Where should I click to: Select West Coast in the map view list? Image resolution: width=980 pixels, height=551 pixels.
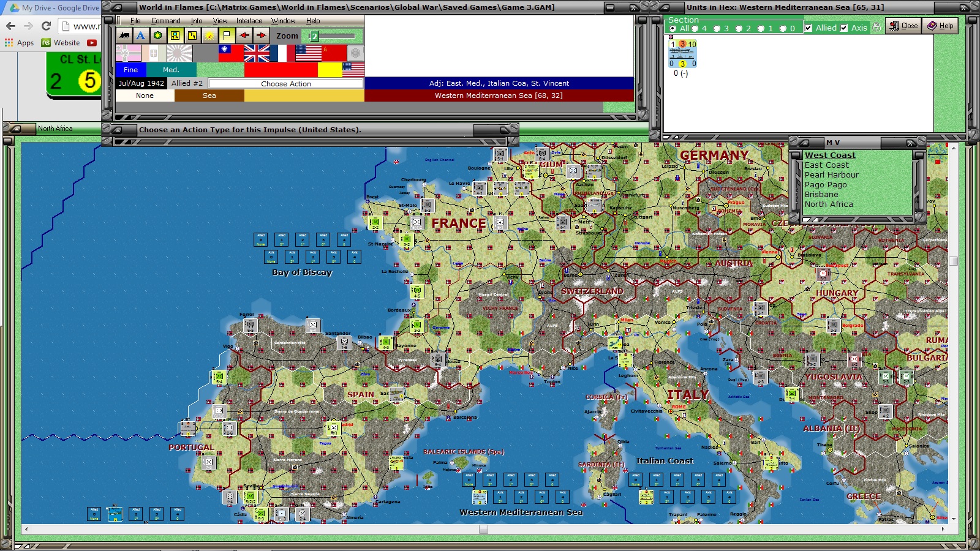pyautogui.click(x=830, y=156)
